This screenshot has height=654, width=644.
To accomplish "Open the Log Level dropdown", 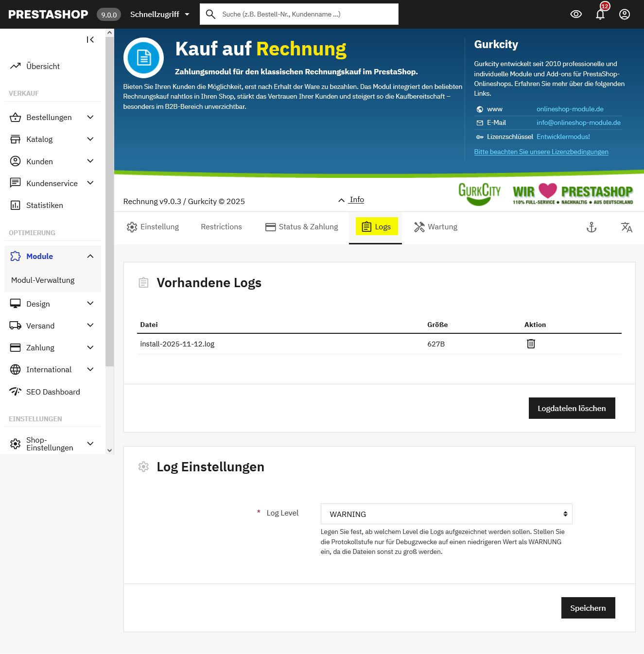I will (x=446, y=514).
